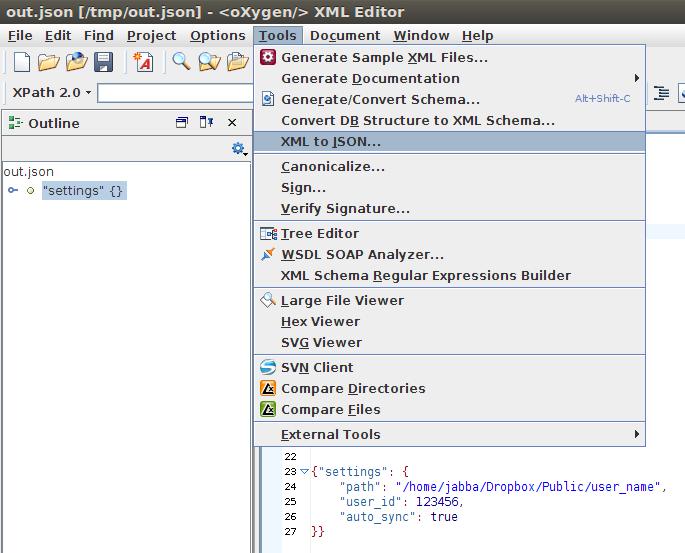
Task: Click the Find magnifier toolbar icon
Action: tap(181, 62)
